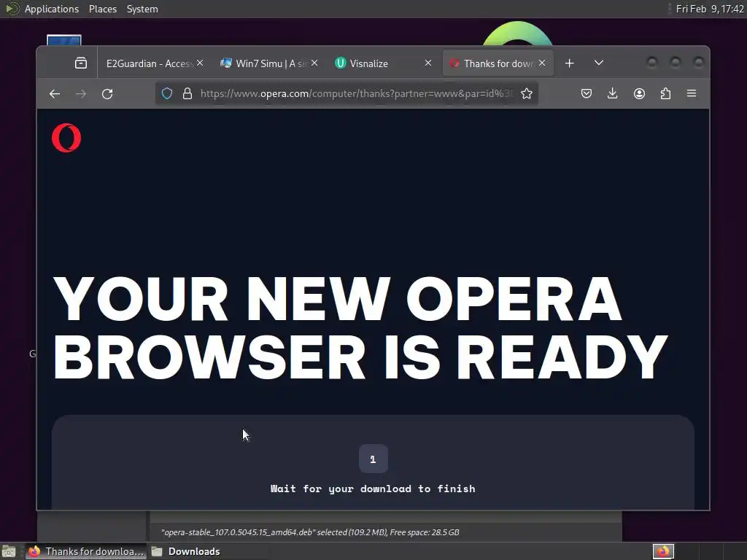The height and width of the screenshot is (560, 747).
Task: Open the extensions puzzle icon
Action: coord(665,94)
